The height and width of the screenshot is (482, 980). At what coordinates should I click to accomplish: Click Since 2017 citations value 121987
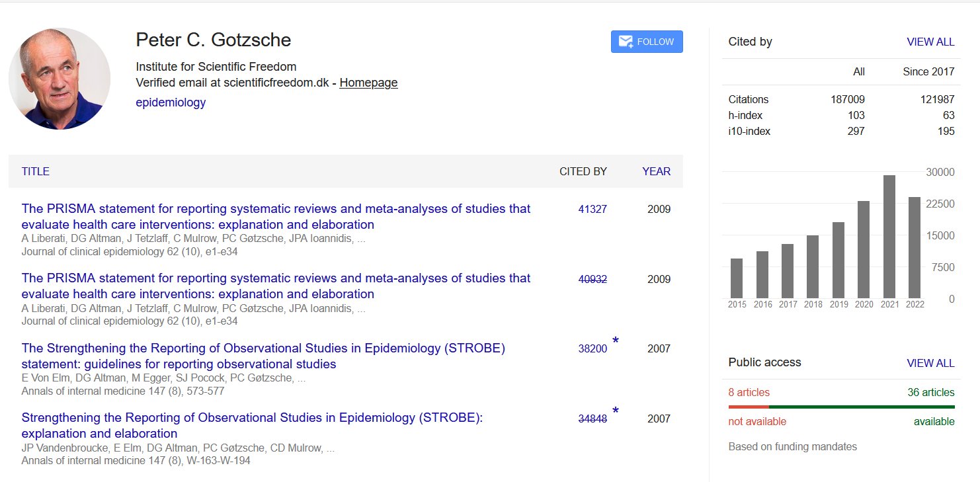(937, 99)
